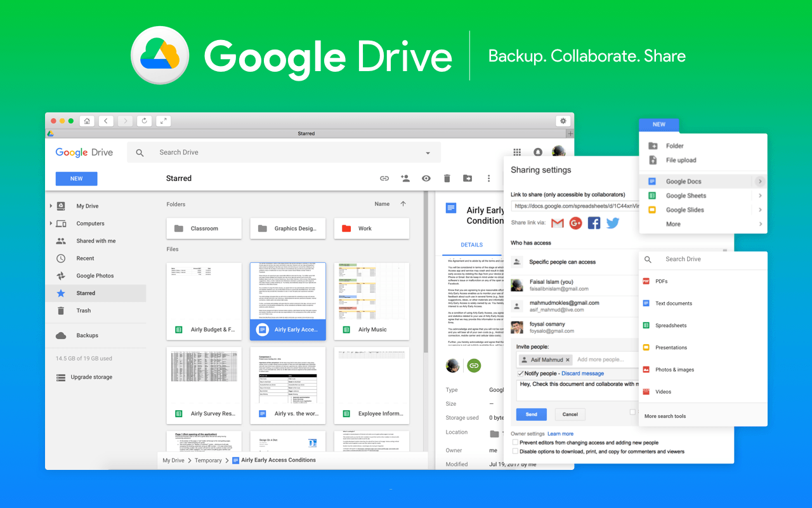Open My Drive in sidebar
Image resolution: width=812 pixels, height=508 pixels.
click(88, 206)
